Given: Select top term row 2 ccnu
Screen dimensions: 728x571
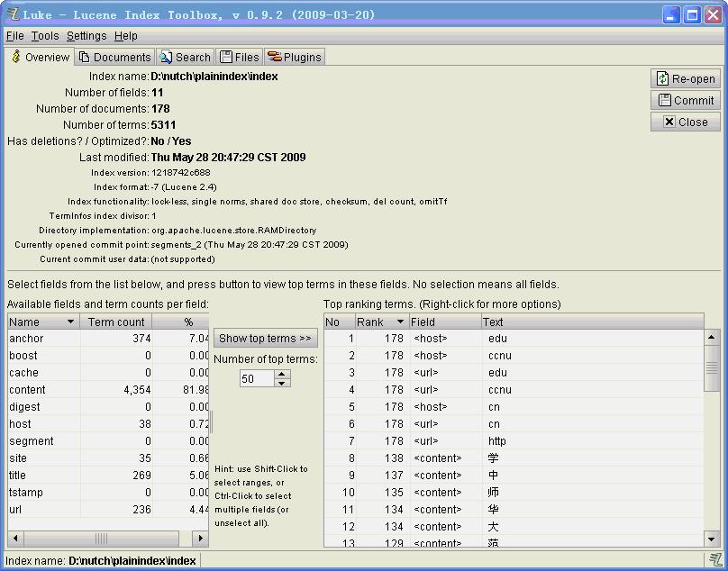Looking at the screenshot, I should [x=514, y=356].
